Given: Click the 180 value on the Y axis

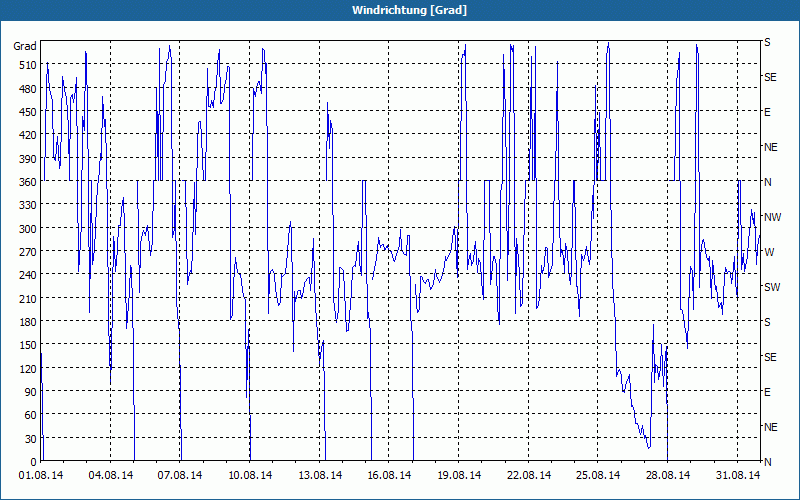Looking at the screenshot, I should coord(28,321).
